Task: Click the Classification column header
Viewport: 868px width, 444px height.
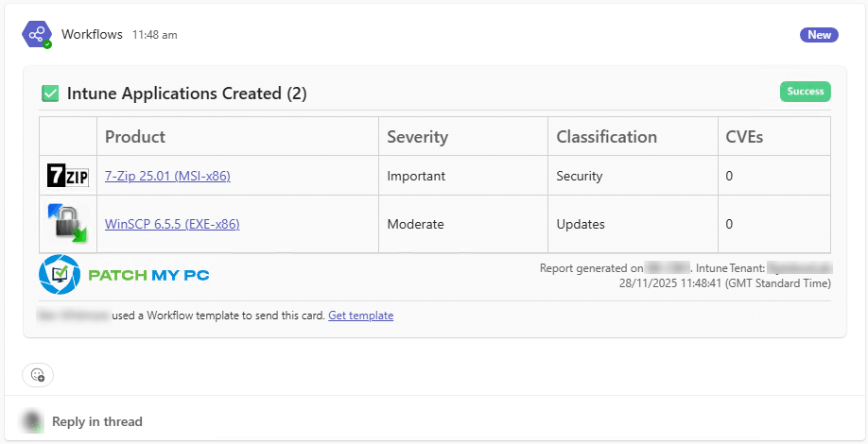Action: 606,137
